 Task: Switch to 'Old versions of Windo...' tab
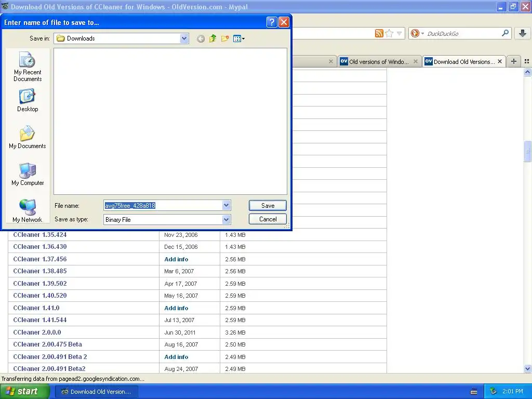coord(379,61)
